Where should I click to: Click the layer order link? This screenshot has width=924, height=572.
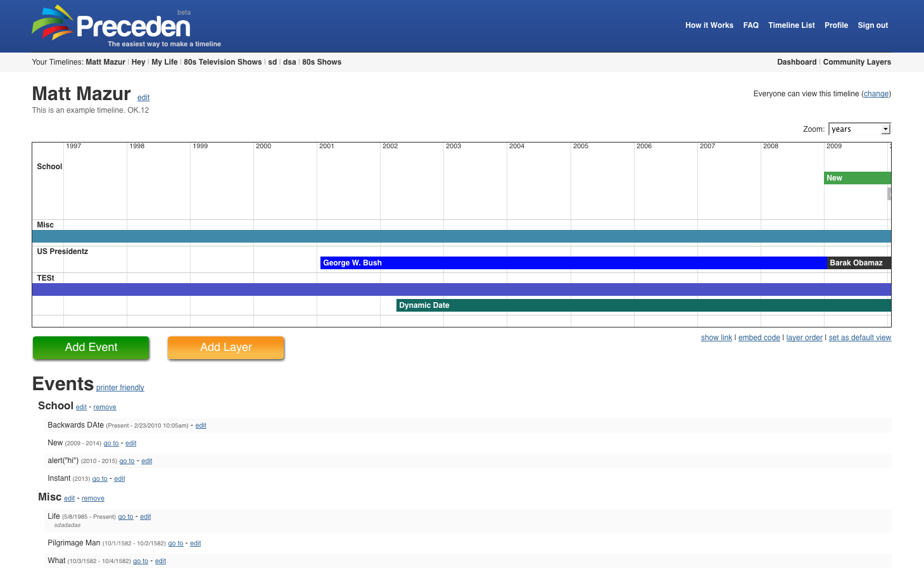pos(804,338)
